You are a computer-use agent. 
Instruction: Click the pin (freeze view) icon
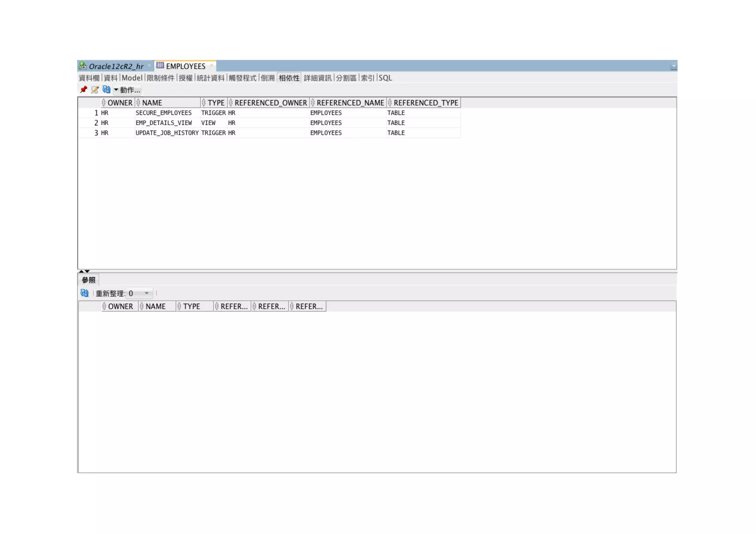tap(83, 90)
